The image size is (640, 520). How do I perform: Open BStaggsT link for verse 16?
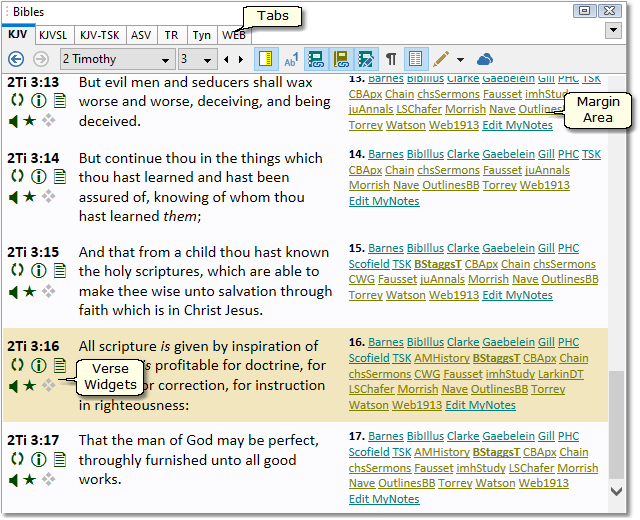(496, 358)
